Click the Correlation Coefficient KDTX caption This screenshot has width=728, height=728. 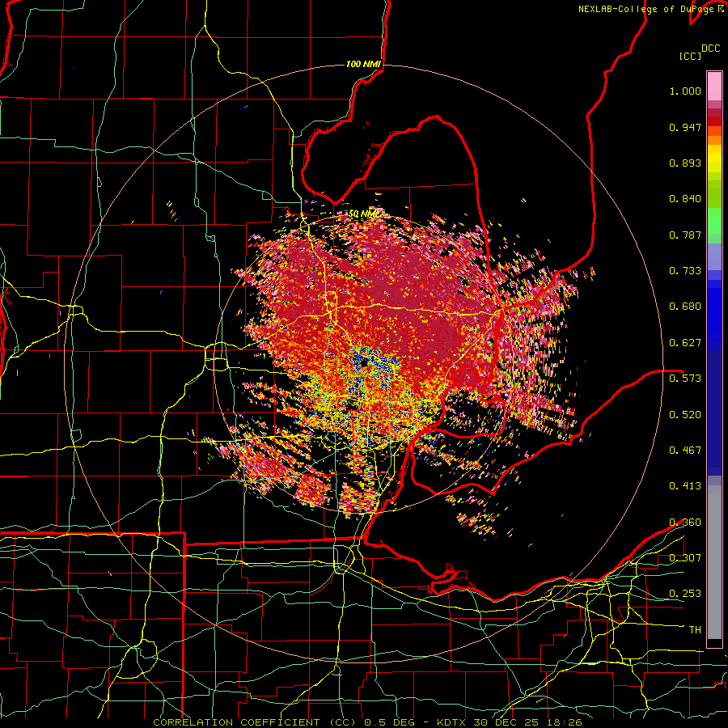click(x=367, y=722)
